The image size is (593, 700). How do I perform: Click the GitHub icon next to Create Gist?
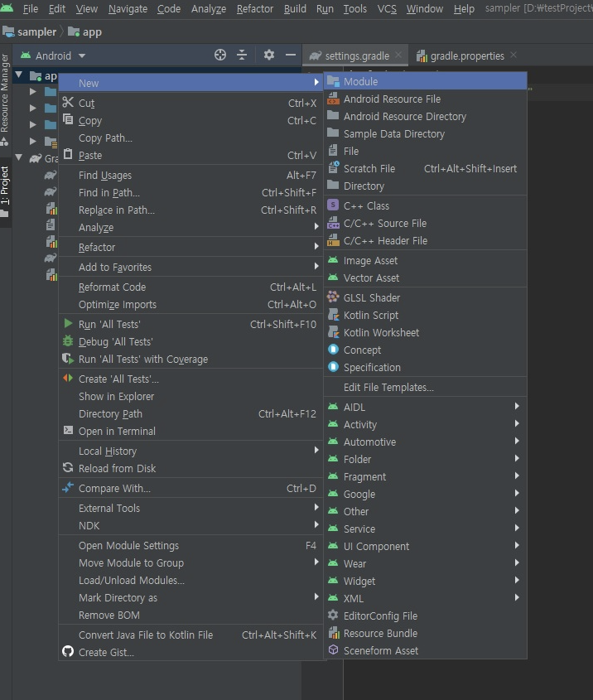click(x=68, y=651)
